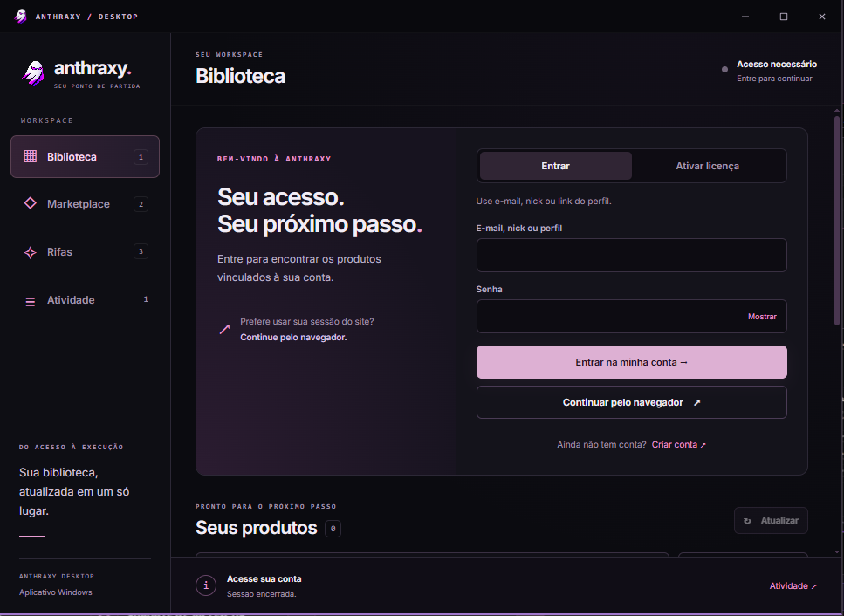Image resolution: width=844 pixels, height=616 pixels.
Task: Click the 'Seu próximo passo.' headline
Action: point(319,224)
